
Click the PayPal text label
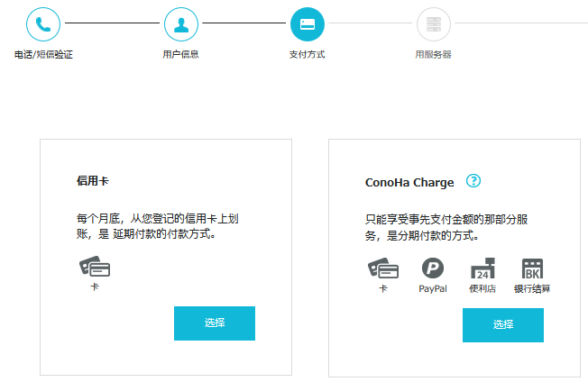pos(433,289)
